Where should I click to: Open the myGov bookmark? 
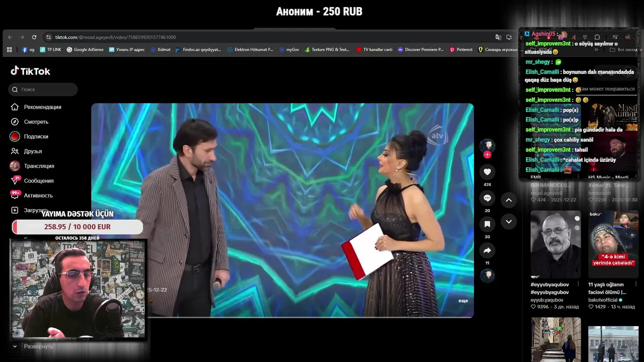289,50
